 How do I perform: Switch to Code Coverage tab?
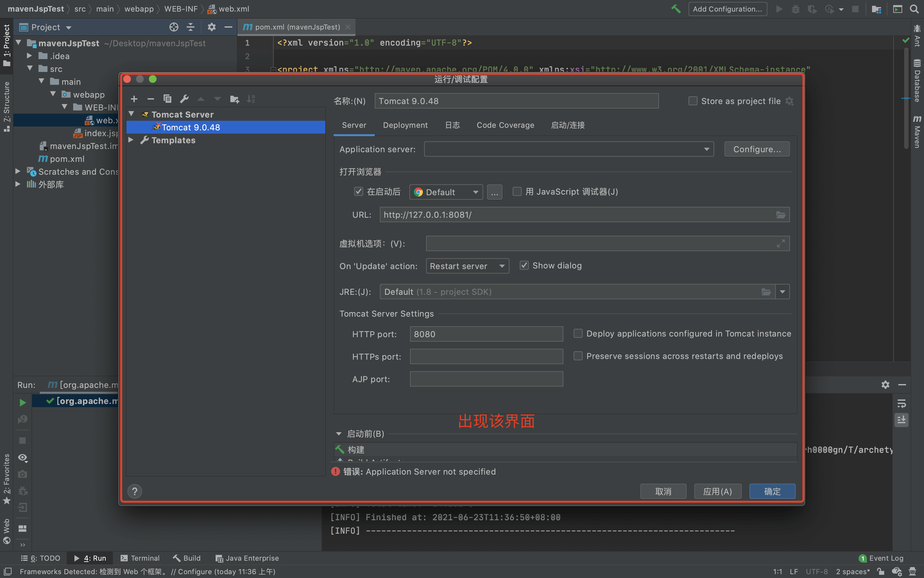click(505, 125)
